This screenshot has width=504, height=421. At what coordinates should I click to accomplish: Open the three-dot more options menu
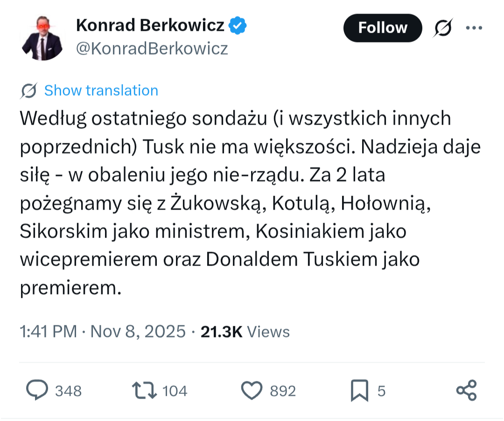(474, 28)
